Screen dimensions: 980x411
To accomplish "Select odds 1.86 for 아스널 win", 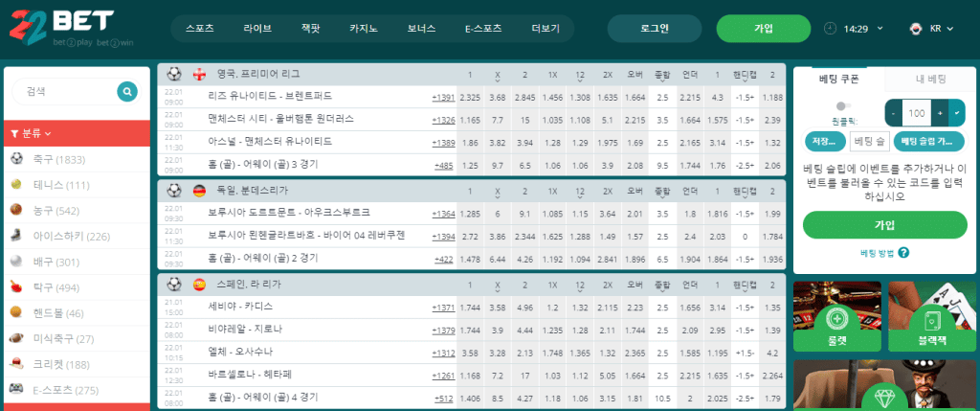I will click(x=469, y=144).
